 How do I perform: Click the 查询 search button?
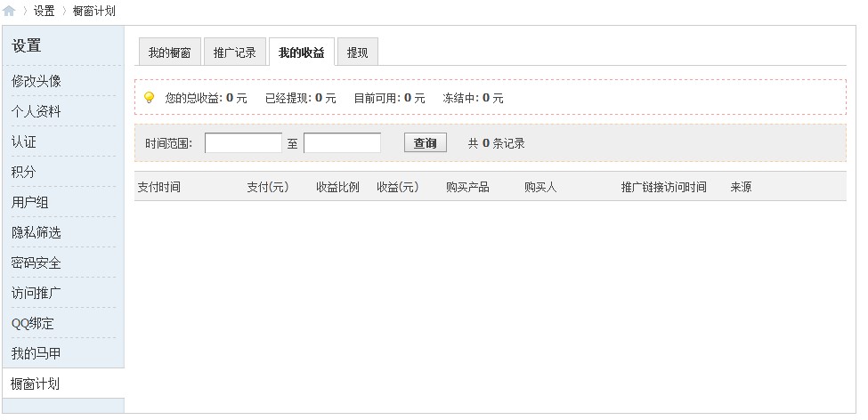(426, 143)
